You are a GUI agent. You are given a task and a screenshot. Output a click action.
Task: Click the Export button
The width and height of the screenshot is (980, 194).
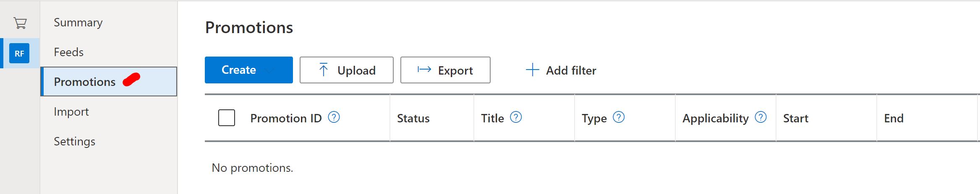(445, 70)
